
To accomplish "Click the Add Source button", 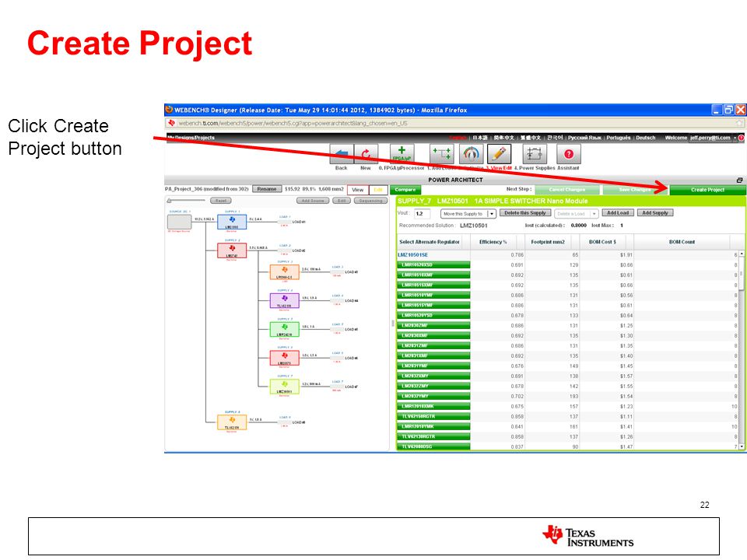I will (x=313, y=201).
